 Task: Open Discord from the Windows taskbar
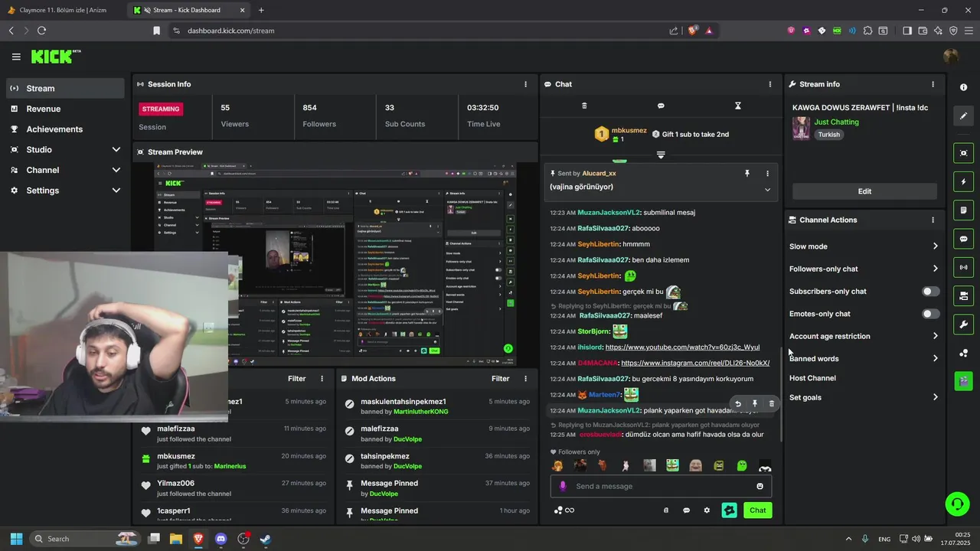(x=221, y=539)
